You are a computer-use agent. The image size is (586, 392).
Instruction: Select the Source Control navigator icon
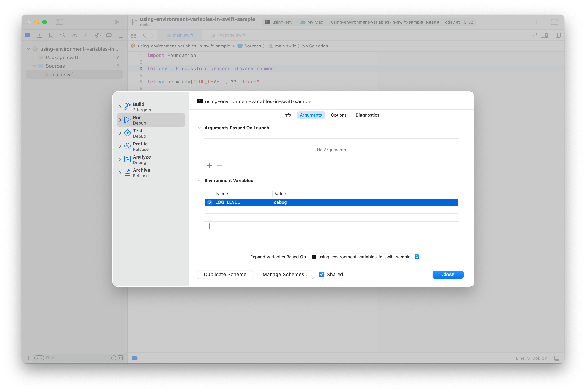click(40, 35)
